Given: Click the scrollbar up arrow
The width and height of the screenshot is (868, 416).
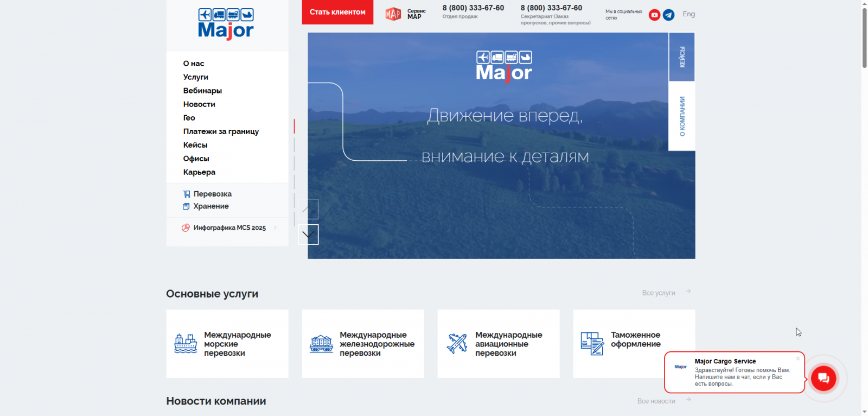Looking at the screenshot, I should coord(864,4).
